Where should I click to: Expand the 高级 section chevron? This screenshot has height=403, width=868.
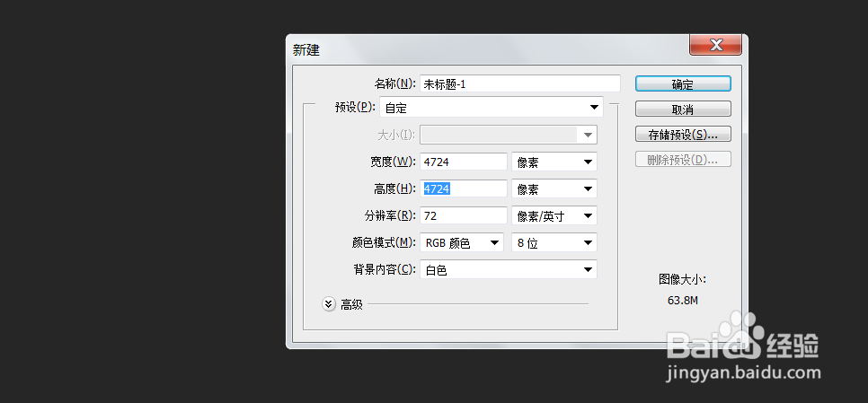point(329,304)
